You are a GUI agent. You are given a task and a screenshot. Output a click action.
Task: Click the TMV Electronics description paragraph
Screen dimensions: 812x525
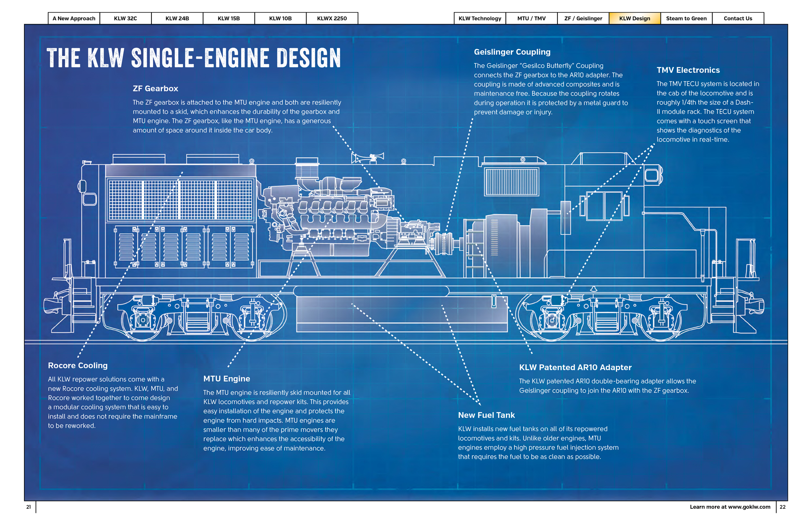(708, 112)
